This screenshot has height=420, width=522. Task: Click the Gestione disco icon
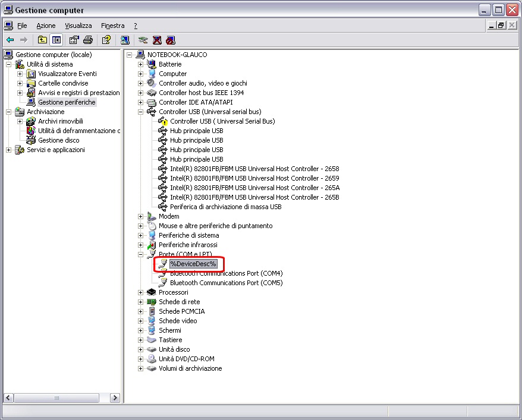[31, 140]
